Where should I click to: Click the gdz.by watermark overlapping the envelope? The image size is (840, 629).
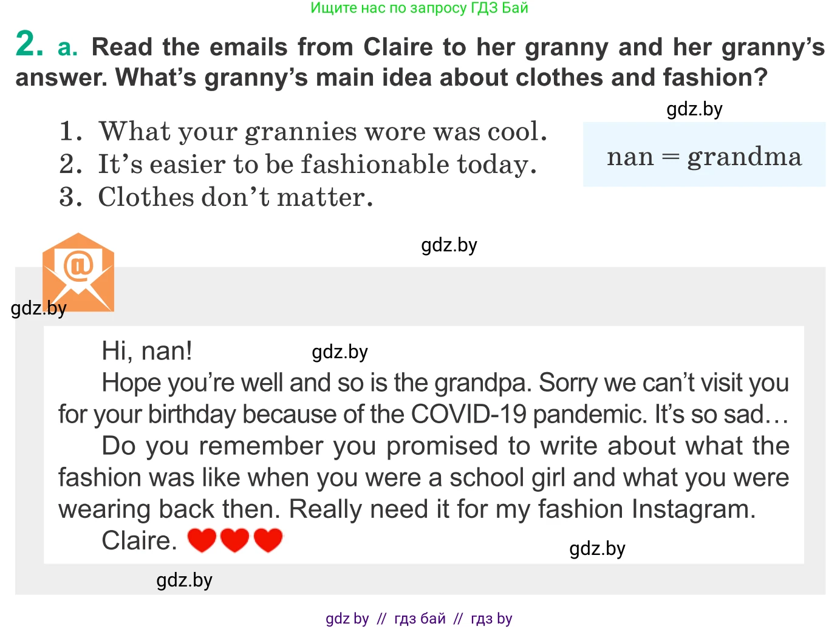[39, 308]
